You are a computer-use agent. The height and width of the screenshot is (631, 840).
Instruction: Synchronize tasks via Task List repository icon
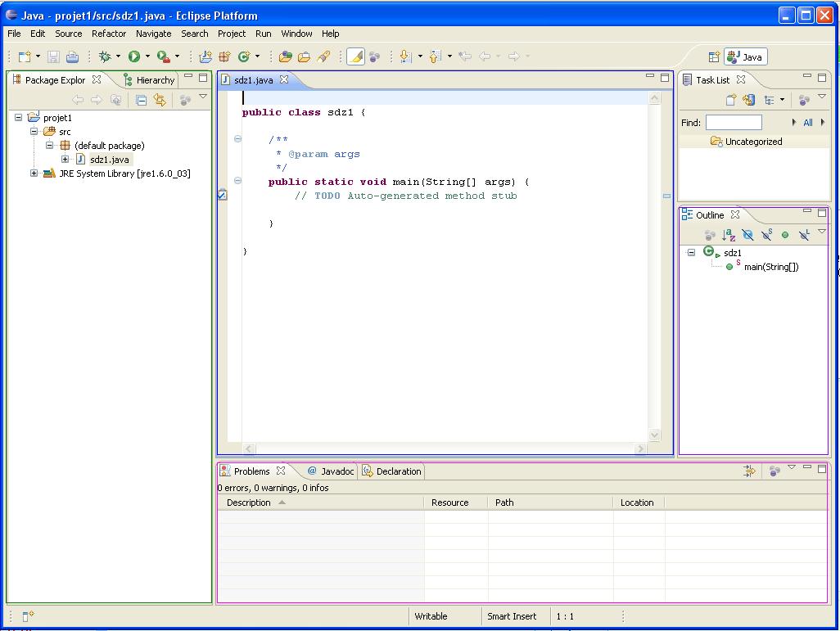pyautogui.click(x=749, y=100)
